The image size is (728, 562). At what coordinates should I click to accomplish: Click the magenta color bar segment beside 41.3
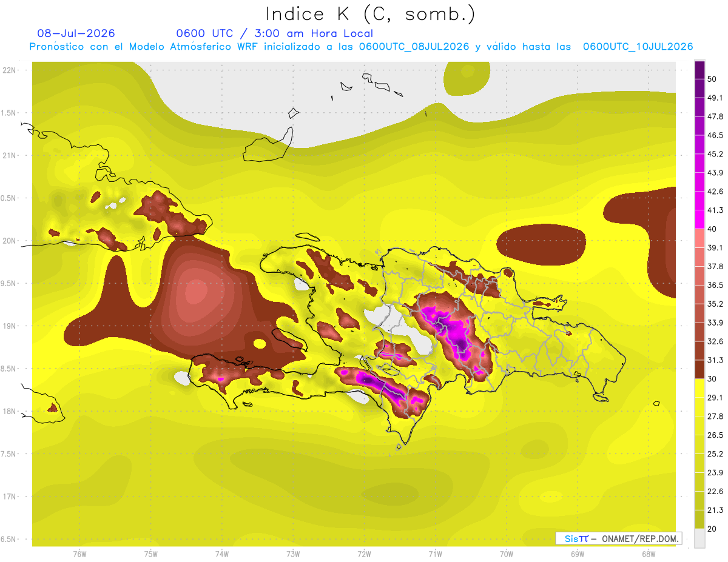tap(699, 219)
